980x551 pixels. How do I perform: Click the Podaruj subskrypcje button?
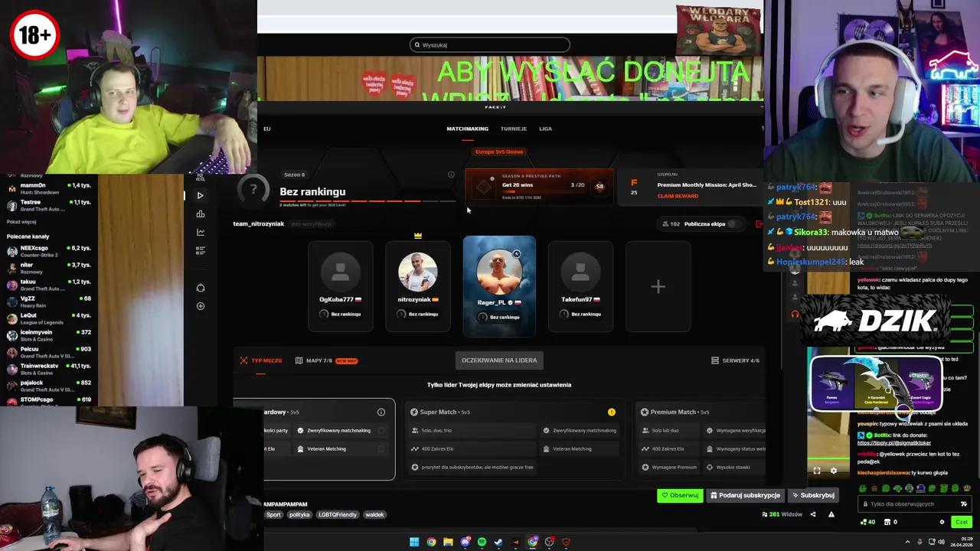point(745,495)
